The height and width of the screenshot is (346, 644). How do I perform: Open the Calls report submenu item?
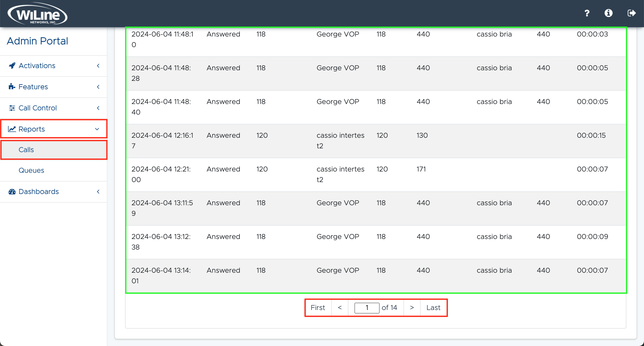(x=26, y=150)
